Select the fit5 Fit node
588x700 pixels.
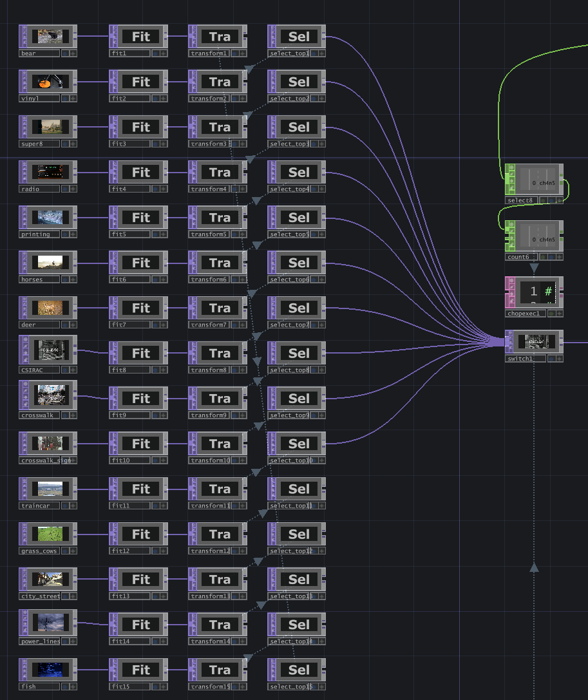tap(140, 218)
